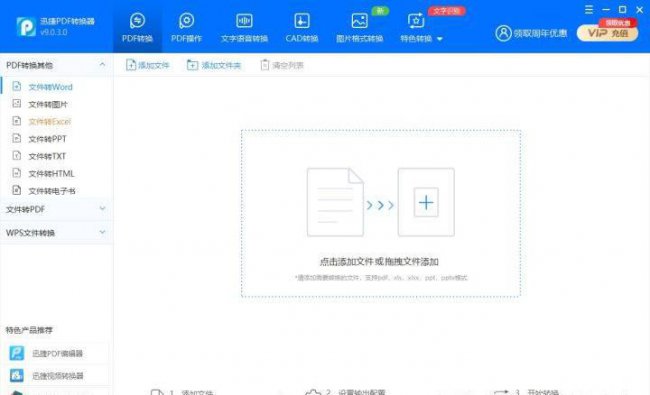Screen dimensions: 650x395
Task: Expand the 特色转换 dropdown arrow
Action: point(440,39)
